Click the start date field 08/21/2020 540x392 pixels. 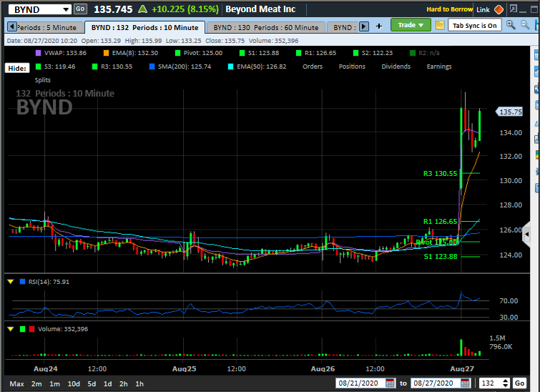tap(360, 383)
